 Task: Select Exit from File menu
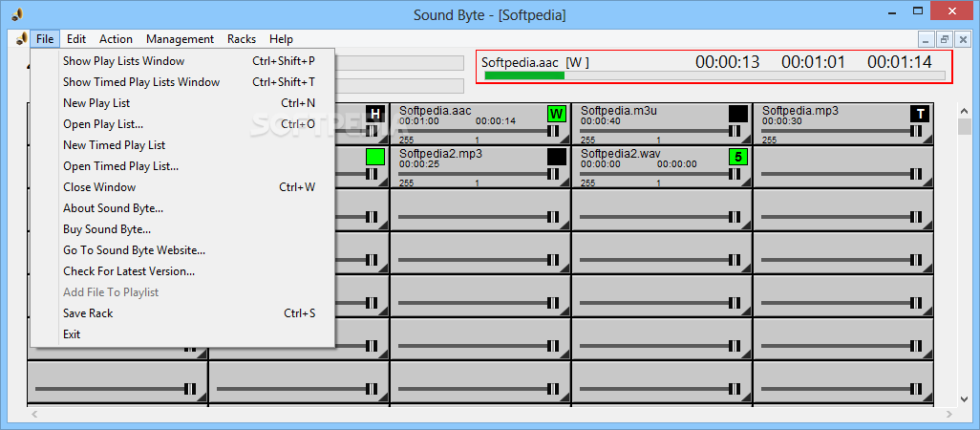182,334
